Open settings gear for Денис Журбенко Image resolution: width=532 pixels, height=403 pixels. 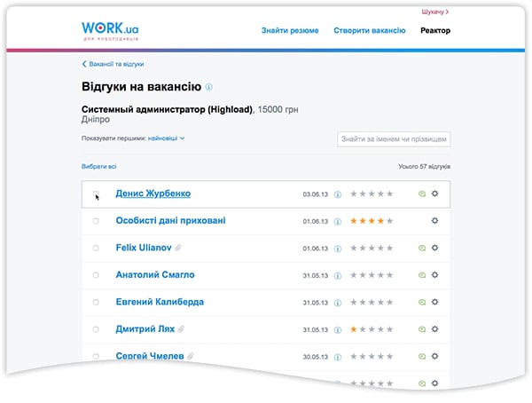click(x=434, y=194)
